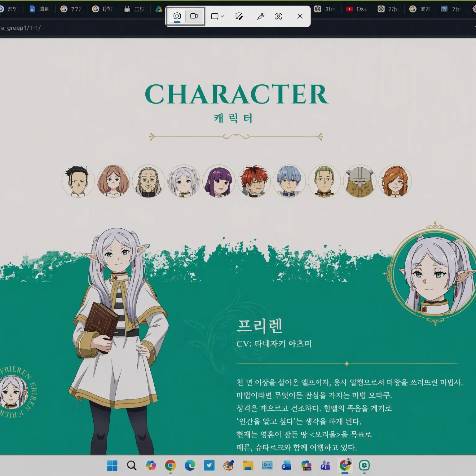Open the paint brush app in taskbar
Screen dimensions: 476x476
pyautogui.click(x=229, y=465)
